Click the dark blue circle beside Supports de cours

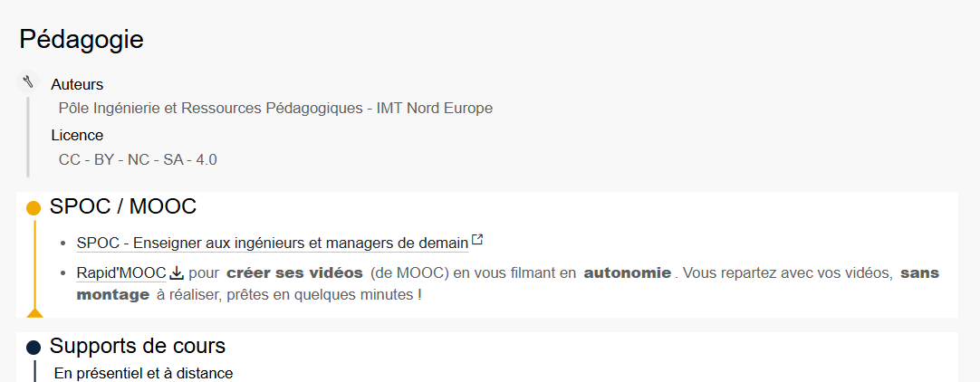(34, 348)
